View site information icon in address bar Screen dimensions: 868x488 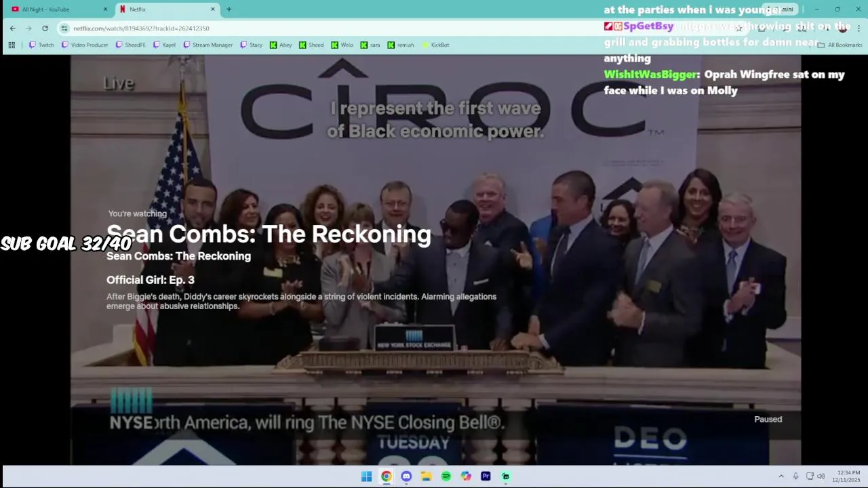64,28
